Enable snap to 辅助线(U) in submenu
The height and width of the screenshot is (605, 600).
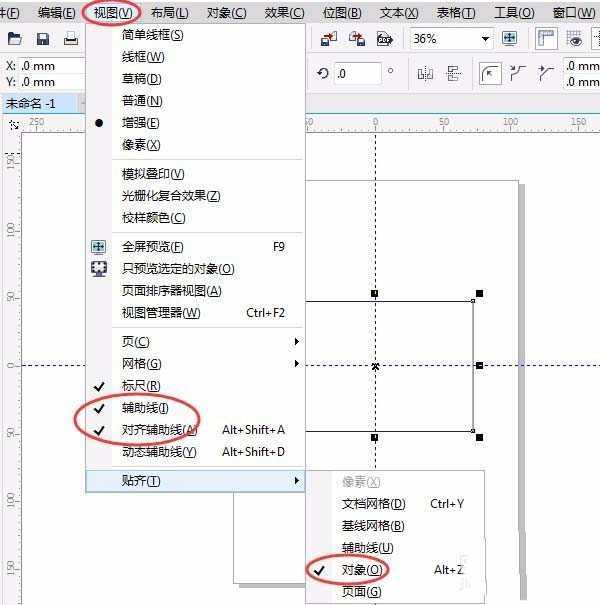coord(395,548)
